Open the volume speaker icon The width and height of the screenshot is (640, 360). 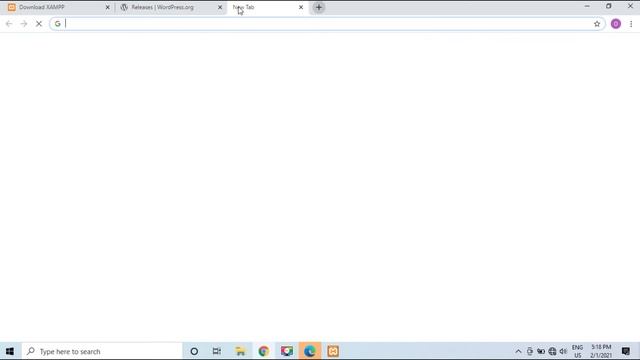click(563, 351)
